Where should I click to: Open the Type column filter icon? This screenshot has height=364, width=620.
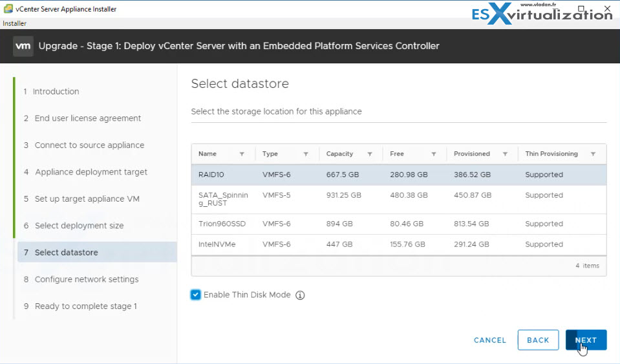click(x=305, y=155)
